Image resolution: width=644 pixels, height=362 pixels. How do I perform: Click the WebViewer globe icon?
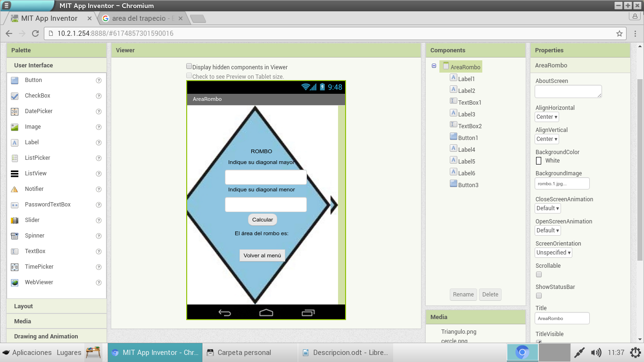[15, 282]
